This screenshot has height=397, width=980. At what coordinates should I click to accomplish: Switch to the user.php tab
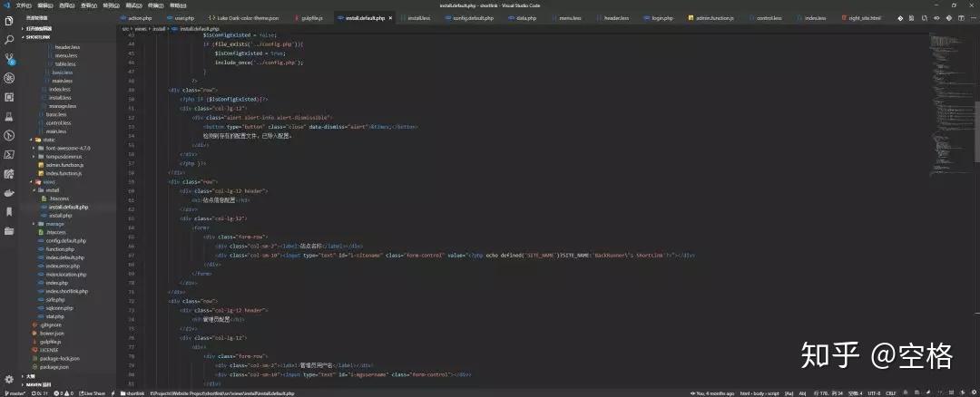pyautogui.click(x=181, y=18)
